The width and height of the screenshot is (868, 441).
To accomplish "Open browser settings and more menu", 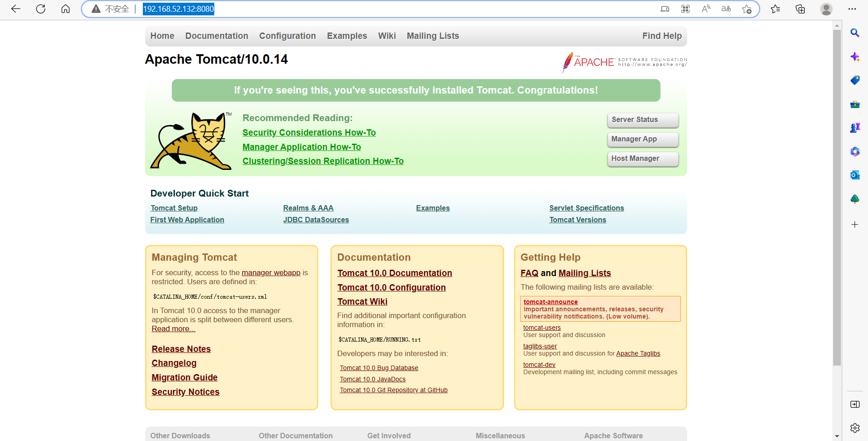I will (x=852, y=9).
